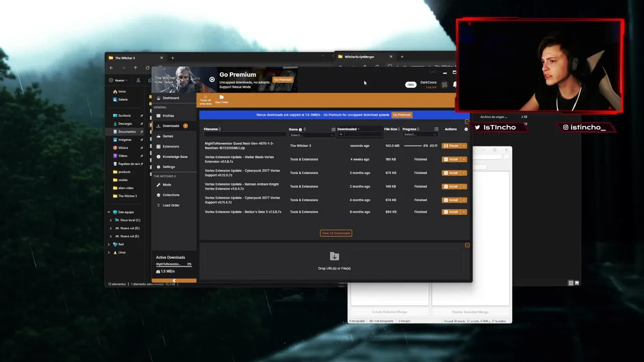This screenshot has width=644, height=362.
Task: Sort by the Downloaded column header
Action: pos(348,129)
